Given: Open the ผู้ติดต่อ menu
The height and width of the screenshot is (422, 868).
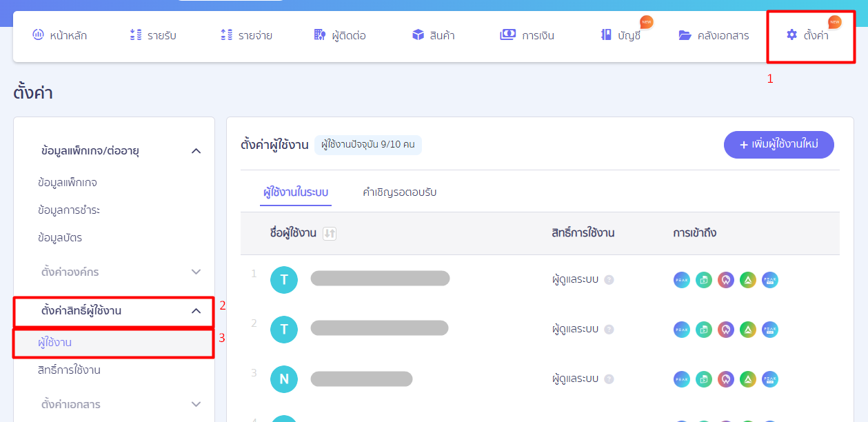Looking at the screenshot, I should [339, 35].
